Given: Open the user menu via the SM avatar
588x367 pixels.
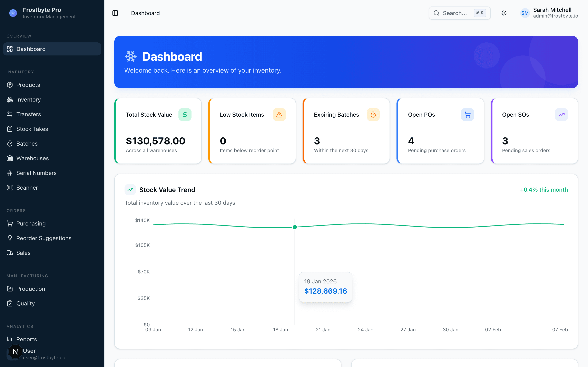Looking at the screenshot, I should 525,13.
